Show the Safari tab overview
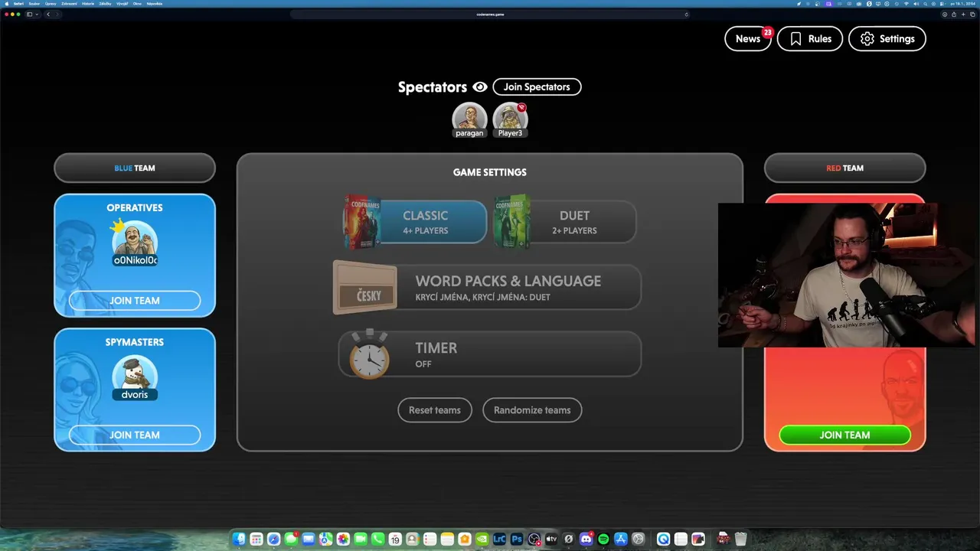 point(972,14)
